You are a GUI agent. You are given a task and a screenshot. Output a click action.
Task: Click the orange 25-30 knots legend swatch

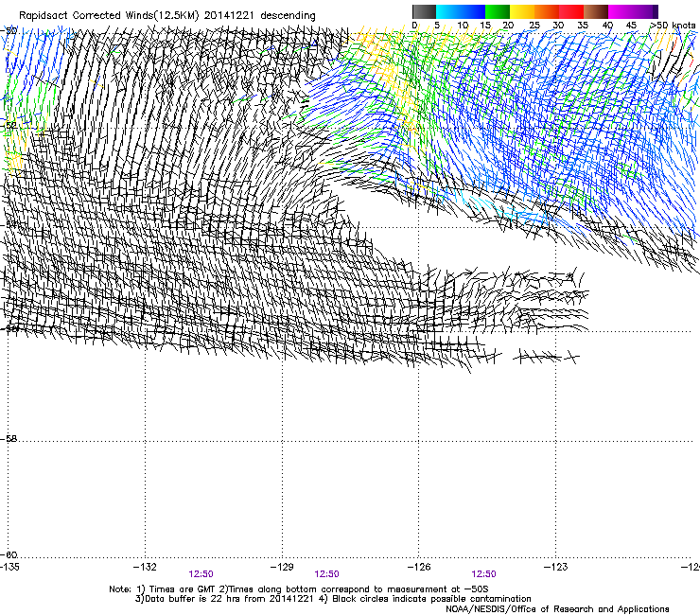pyautogui.click(x=547, y=11)
